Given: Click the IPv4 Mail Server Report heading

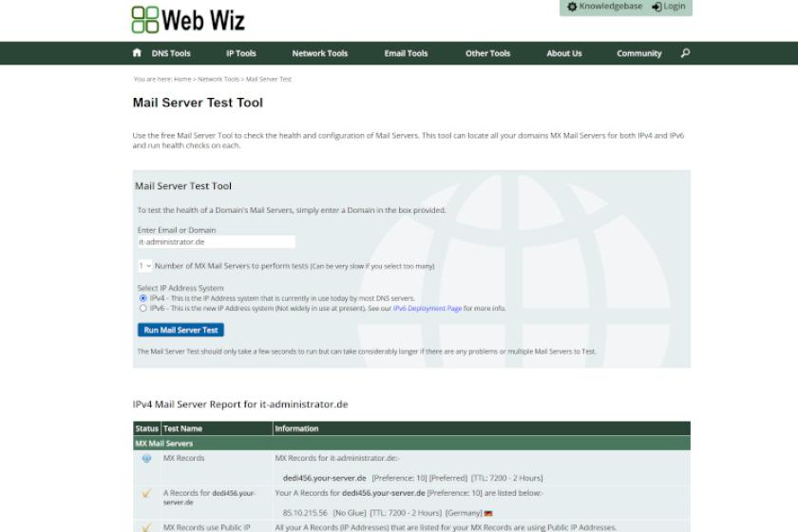Looking at the screenshot, I should point(240,404).
